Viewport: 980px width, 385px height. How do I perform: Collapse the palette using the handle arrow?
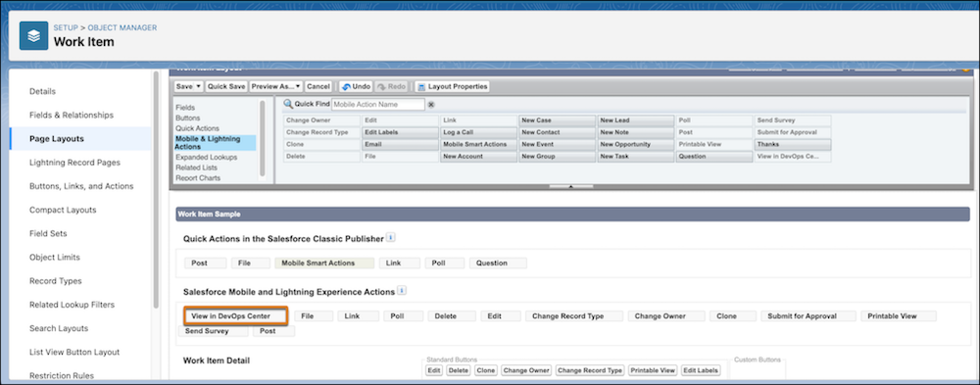pyautogui.click(x=570, y=186)
